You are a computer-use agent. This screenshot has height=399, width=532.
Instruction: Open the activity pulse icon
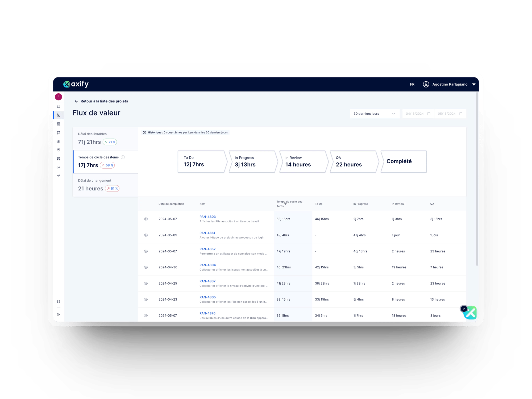coord(59,176)
